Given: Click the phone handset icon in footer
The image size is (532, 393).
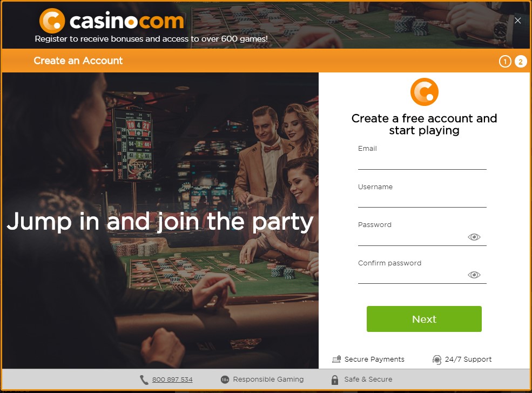Looking at the screenshot, I should [x=144, y=379].
